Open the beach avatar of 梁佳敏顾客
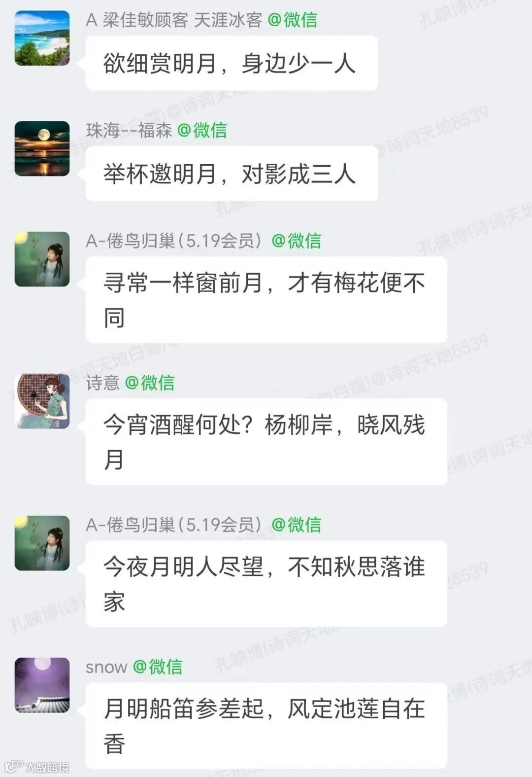Image resolution: width=532 pixels, height=777 pixels. click(x=42, y=38)
